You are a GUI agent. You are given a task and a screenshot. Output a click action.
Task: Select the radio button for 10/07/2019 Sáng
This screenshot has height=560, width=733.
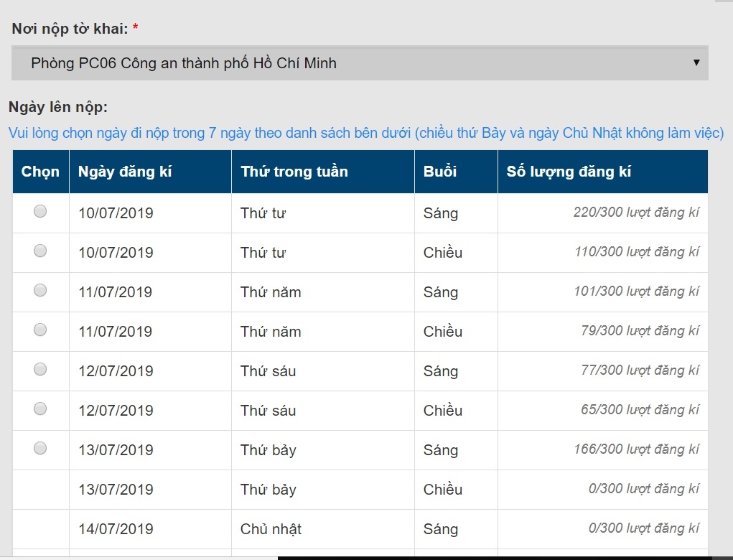click(40, 210)
